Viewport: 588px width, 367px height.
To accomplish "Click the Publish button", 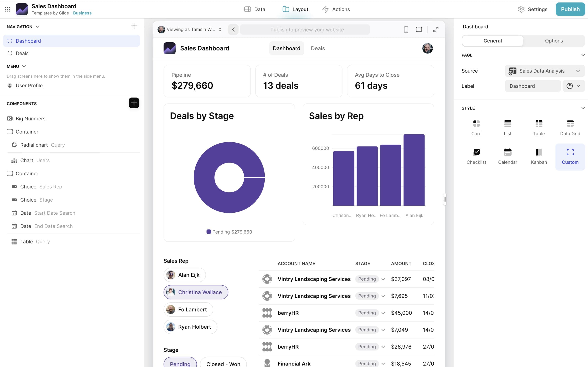I will (570, 9).
